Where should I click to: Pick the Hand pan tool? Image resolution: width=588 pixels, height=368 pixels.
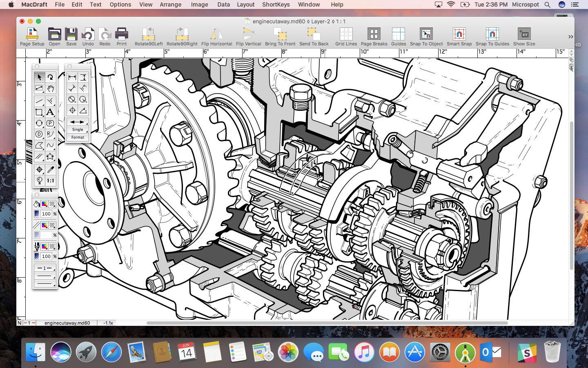(x=50, y=88)
